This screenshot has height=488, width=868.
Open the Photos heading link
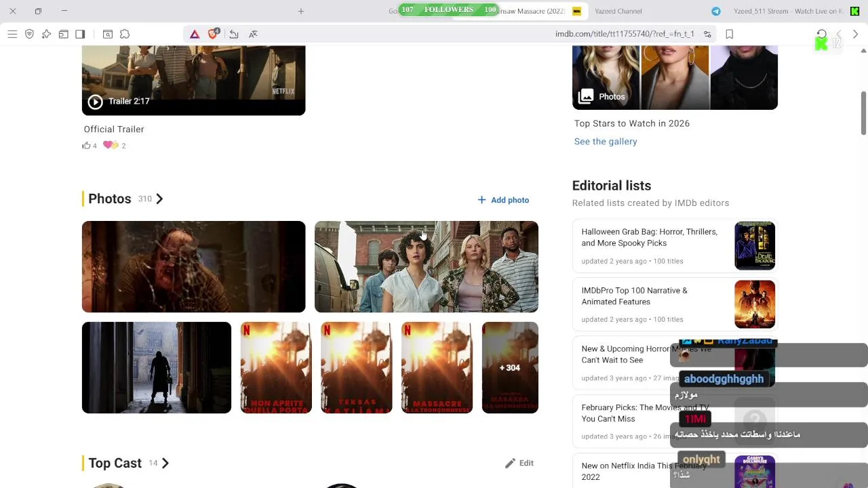[x=110, y=199]
